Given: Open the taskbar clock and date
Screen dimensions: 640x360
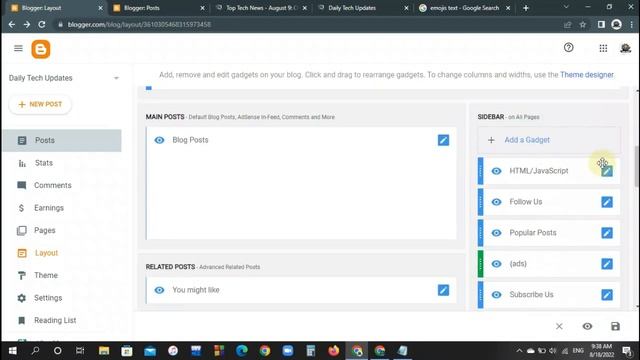Looking at the screenshot, I should (602, 351).
